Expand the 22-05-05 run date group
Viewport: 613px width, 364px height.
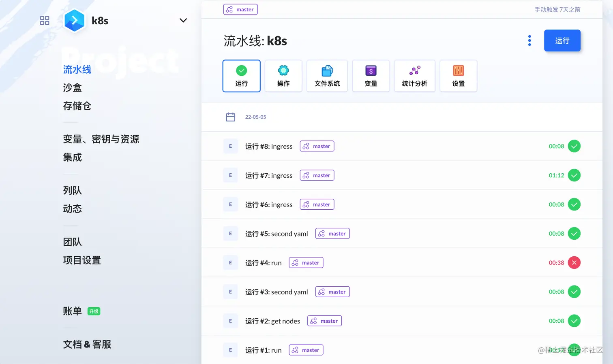pos(255,117)
